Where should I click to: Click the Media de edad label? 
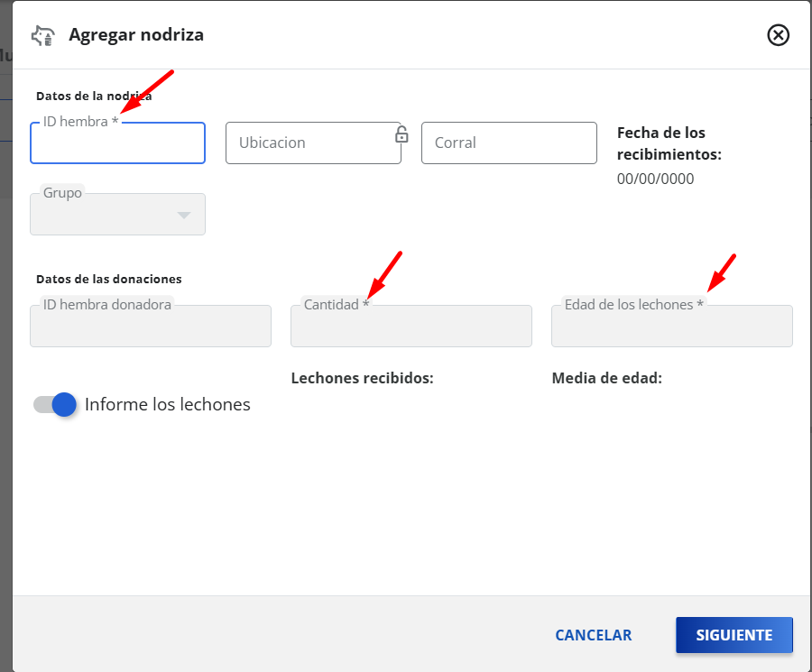[607, 378]
